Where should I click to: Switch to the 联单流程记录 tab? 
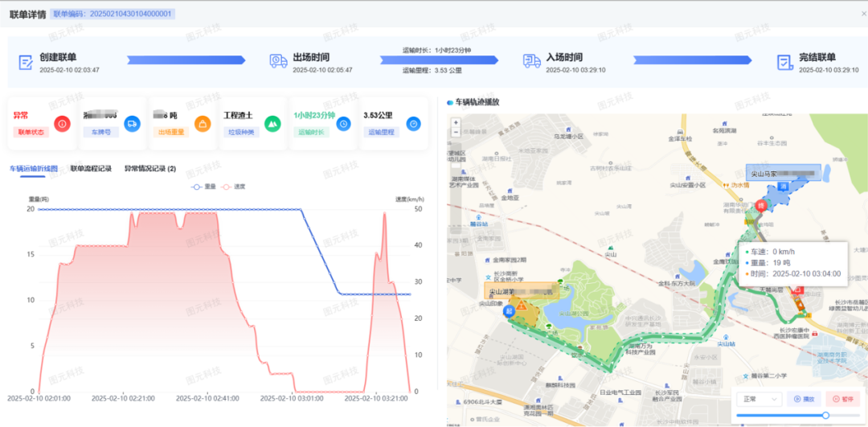(91, 169)
